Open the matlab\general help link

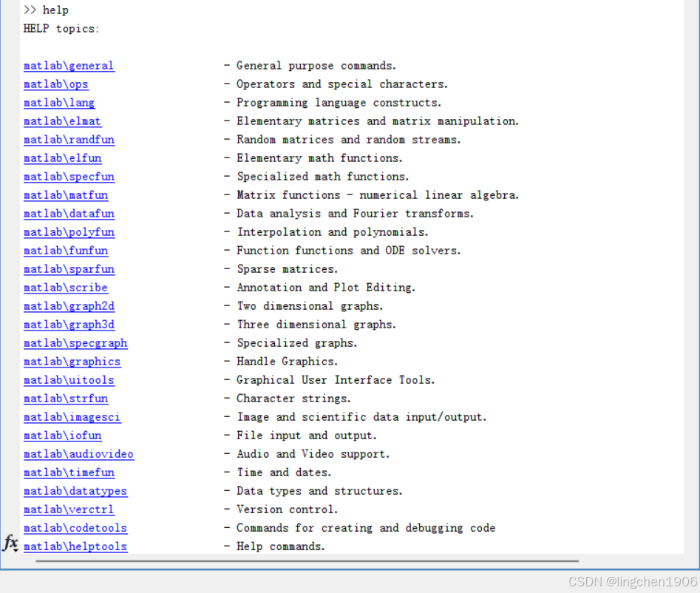point(69,66)
